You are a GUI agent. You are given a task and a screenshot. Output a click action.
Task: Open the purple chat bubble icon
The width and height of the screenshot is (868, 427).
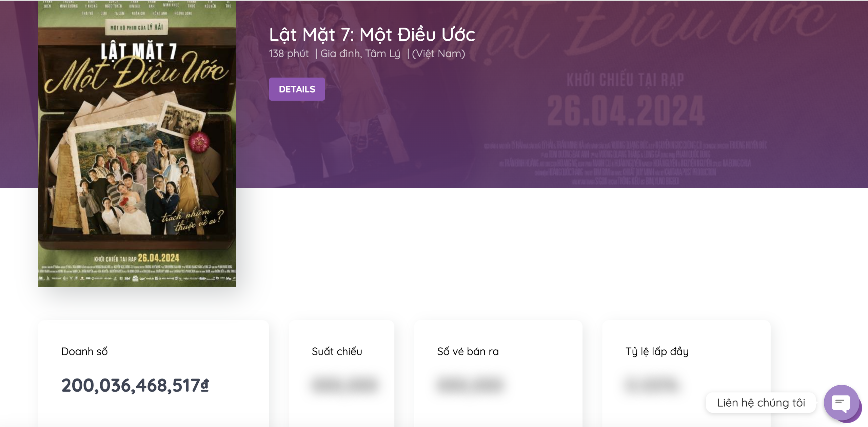coord(842,403)
